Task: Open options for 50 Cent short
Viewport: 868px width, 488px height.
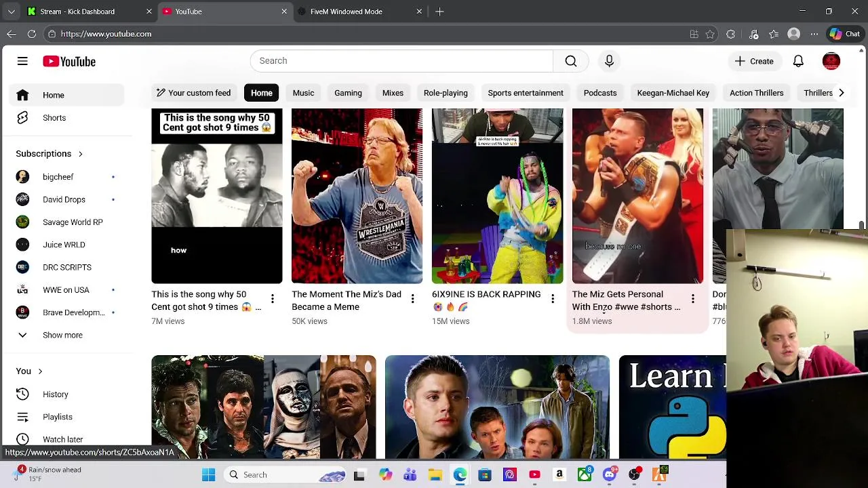Action: 272,299
